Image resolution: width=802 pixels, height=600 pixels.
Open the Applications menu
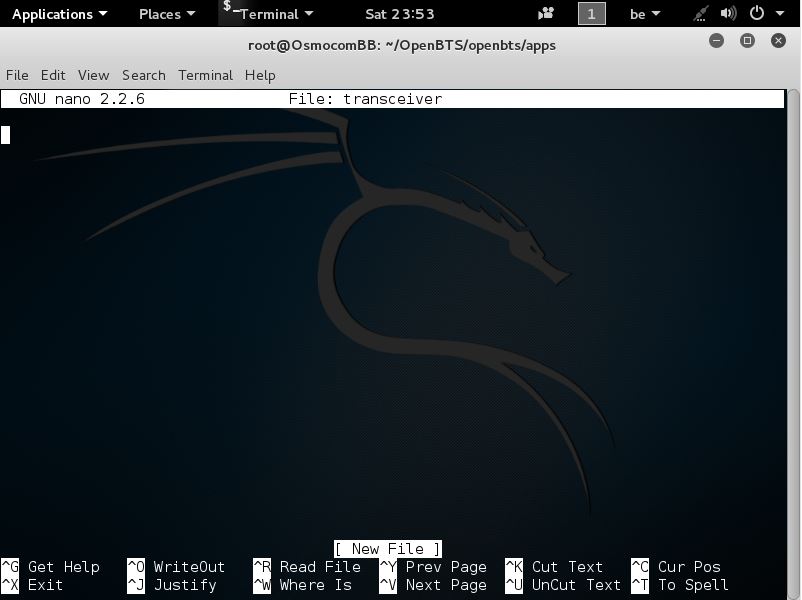(x=59, y=14)
